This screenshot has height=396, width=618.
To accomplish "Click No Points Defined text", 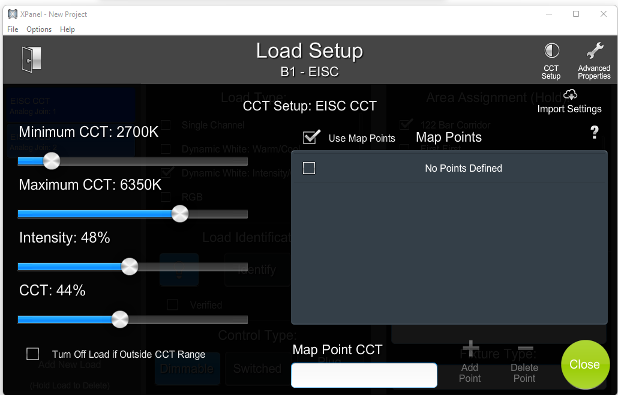I will coord(464,168).
